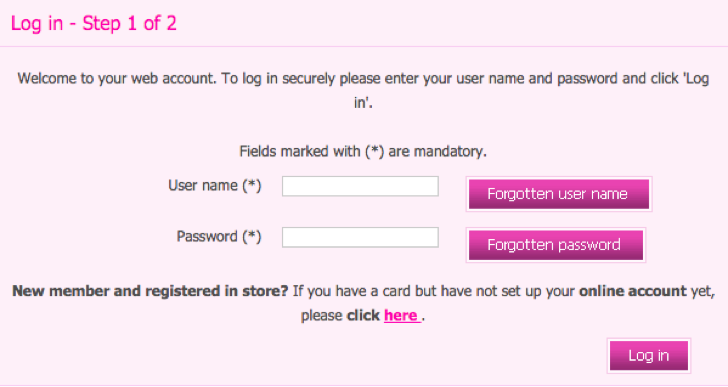This screenshot has height=387, width=728.
Task: Click the asterisk marker beside Password
Action: (252, 237)
